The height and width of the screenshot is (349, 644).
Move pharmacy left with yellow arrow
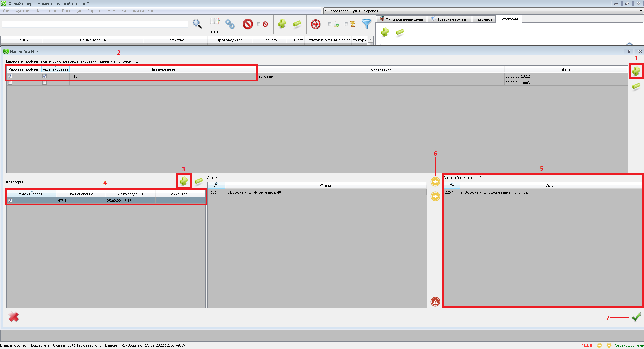click(x=435, y=182)
